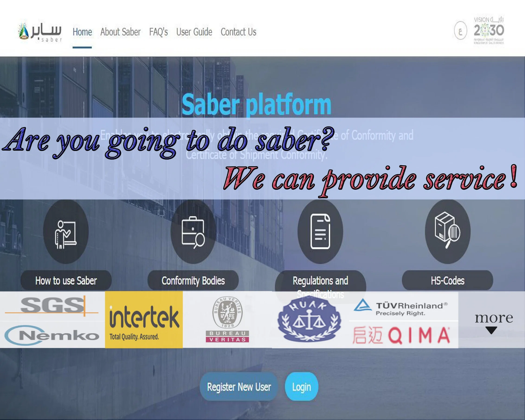Click the 'Home' navigation menu item
Image resolution: width=525 pixels, height=420 pixels.
coord(82,32)
